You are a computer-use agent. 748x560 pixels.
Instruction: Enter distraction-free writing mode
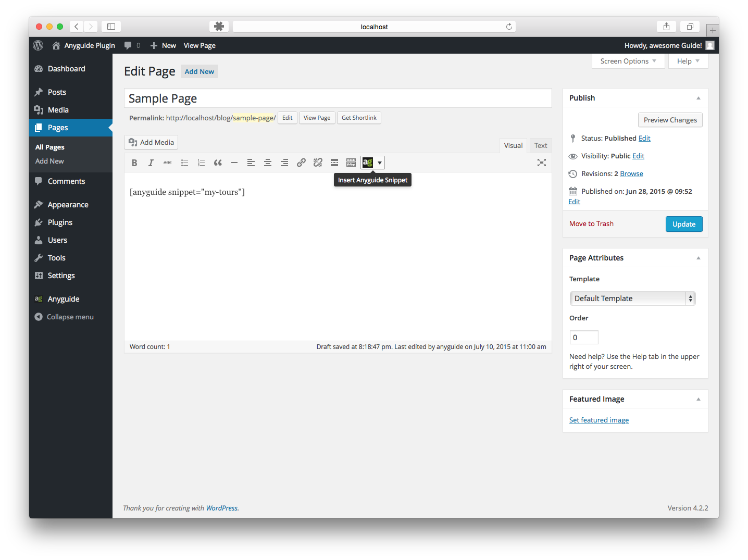[x=542, y=163]
